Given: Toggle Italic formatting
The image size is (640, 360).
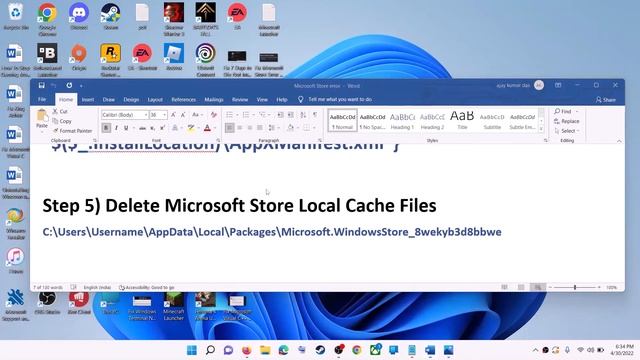Looking at the screenshot, I should point(116,128).
